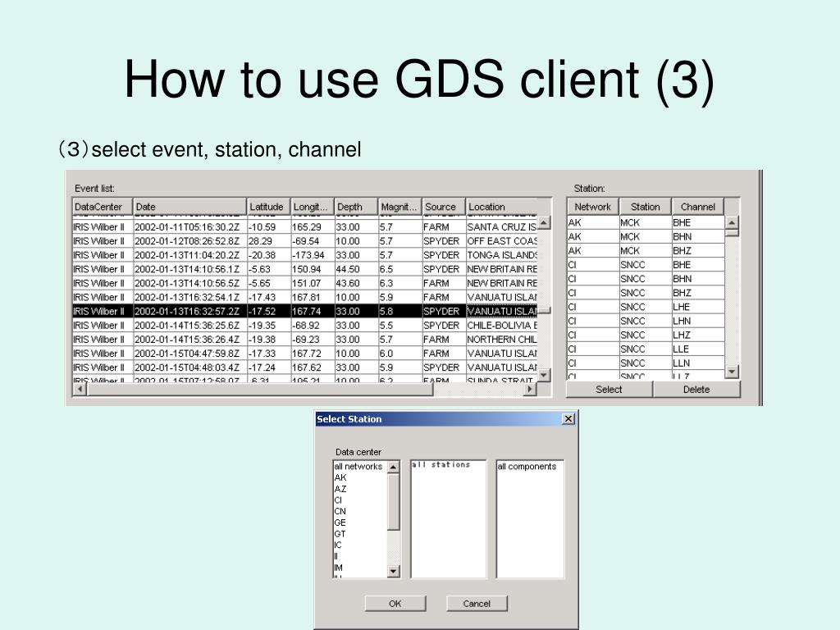
Task: Select event dated 2002-01-15T04:47:59.8Z
Action: click(305, 354)
